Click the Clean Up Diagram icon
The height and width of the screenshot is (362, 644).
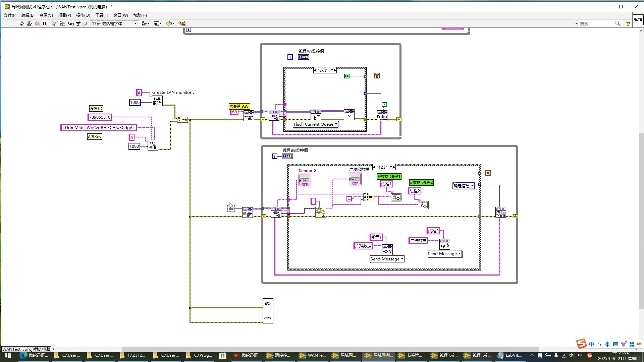click(x=182, y=23)
